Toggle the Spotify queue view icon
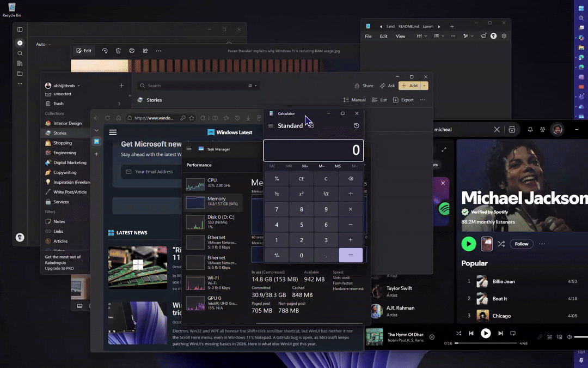The image size is (588, 368). [549, 337]
